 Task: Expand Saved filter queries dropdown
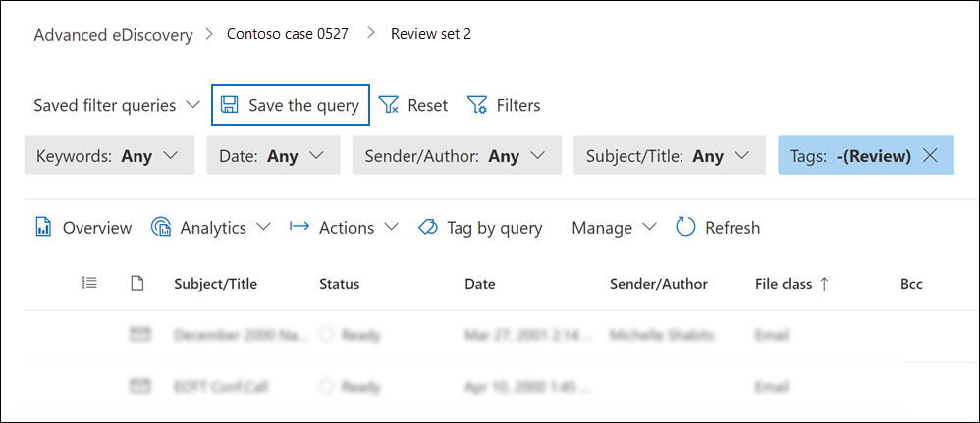click(117, 105)
